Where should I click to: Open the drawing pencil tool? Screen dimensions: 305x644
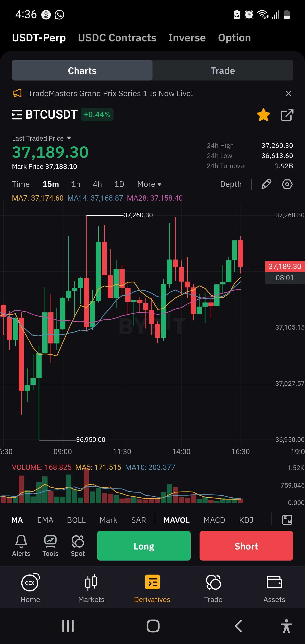click(266, 184)
